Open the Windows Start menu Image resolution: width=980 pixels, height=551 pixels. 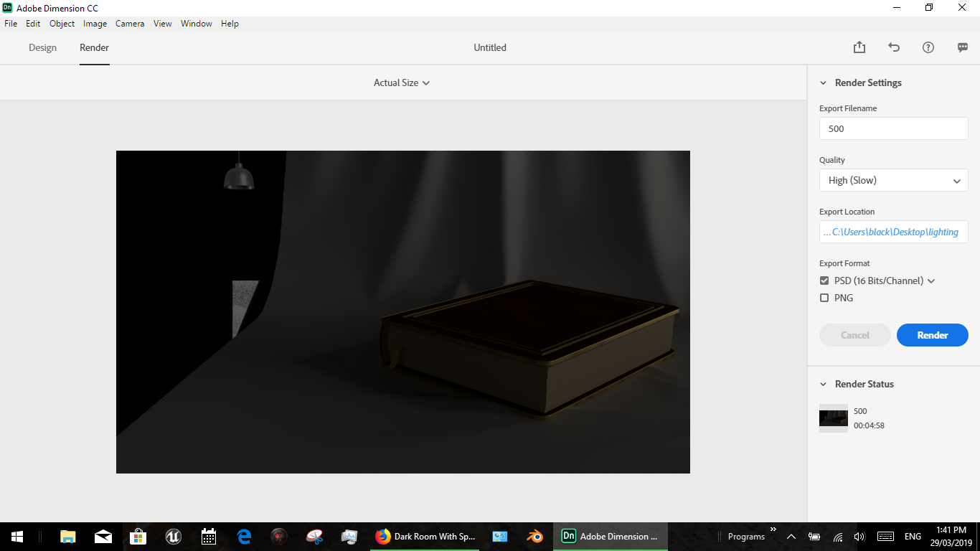pyautogui.click(x=17, y=536)
